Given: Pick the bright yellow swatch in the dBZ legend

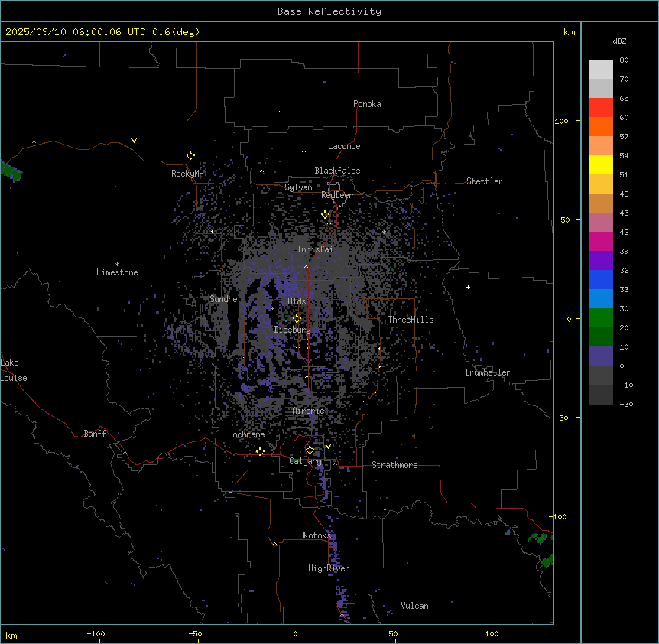Looking at the screenshot, I should (601, 165).
